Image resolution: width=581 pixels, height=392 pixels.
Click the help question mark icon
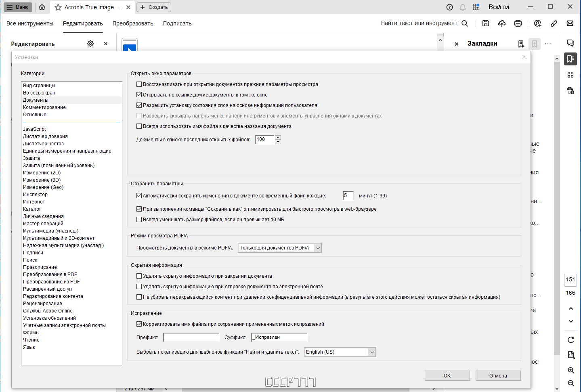click(x=450, y=7)
